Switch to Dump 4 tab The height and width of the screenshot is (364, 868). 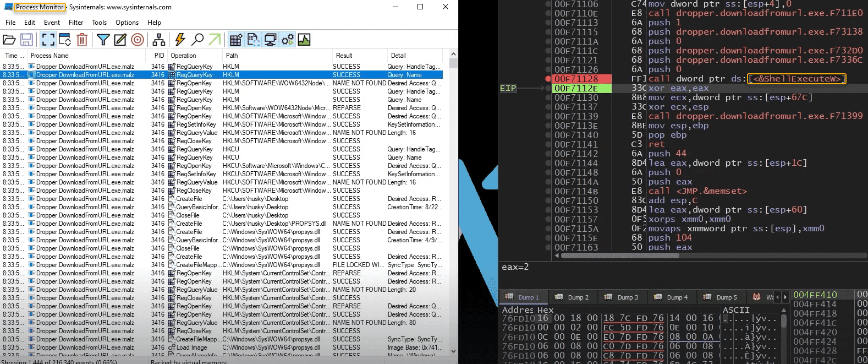671,297
